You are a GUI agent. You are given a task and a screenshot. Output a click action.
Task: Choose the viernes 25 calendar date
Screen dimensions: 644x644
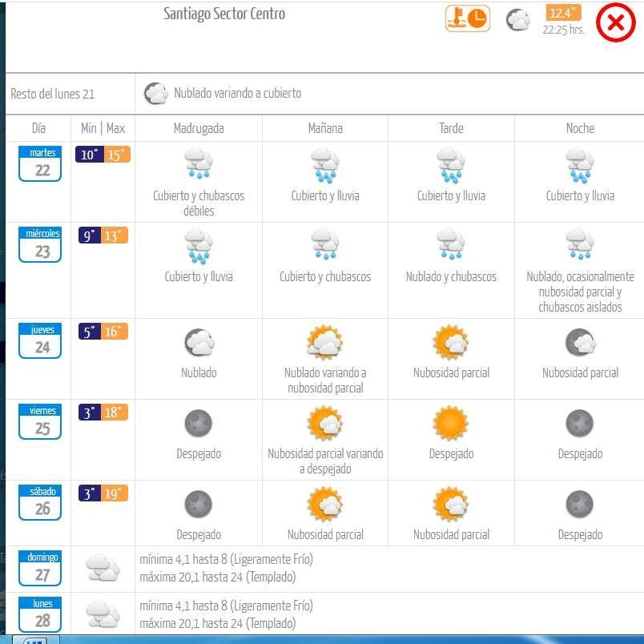(x=40, y=421)
